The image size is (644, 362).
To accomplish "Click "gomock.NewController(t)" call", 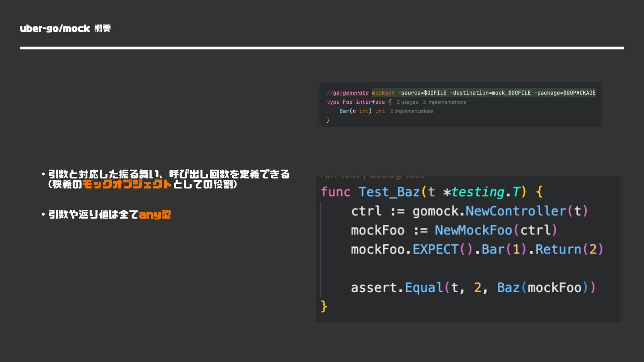I will point(500,211).
